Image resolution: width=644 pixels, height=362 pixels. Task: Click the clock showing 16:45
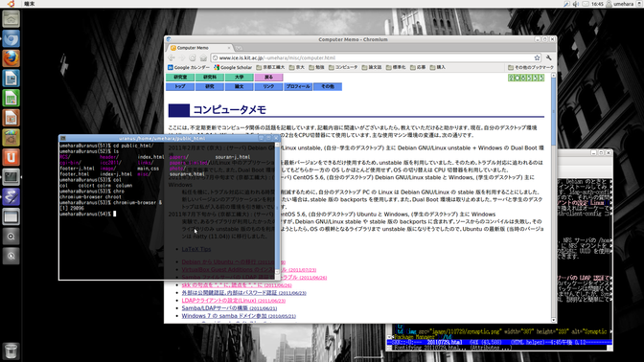coord(597,4)
